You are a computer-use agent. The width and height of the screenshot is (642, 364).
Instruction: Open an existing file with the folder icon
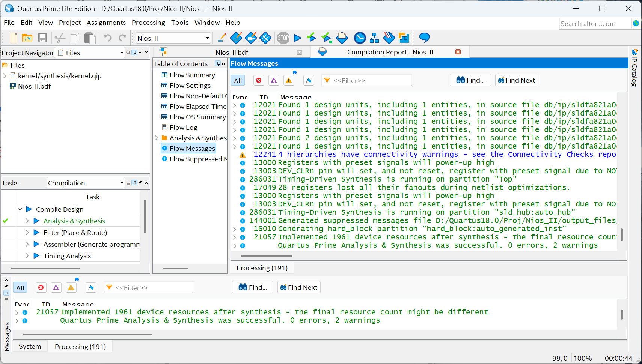pyautogui.click(x=27, y=38)
